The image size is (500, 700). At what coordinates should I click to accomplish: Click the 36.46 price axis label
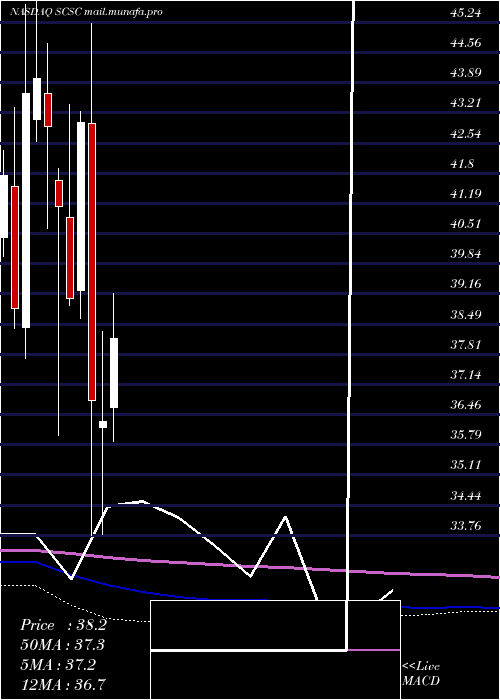466,404
